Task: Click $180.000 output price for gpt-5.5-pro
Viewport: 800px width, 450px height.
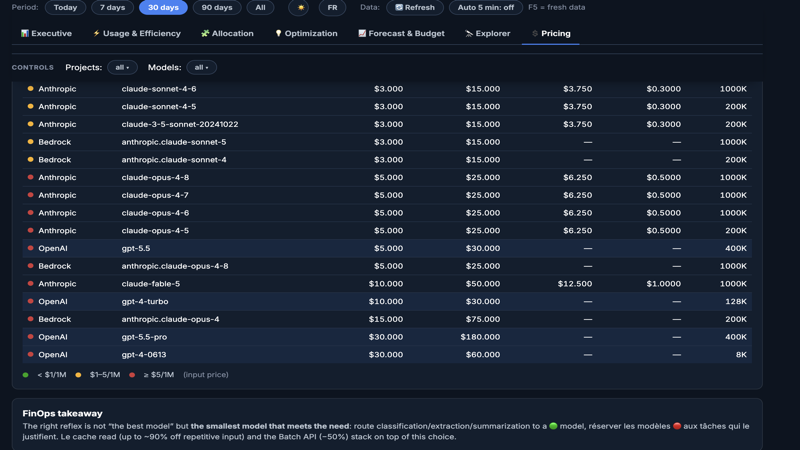Action: (480, 337)
